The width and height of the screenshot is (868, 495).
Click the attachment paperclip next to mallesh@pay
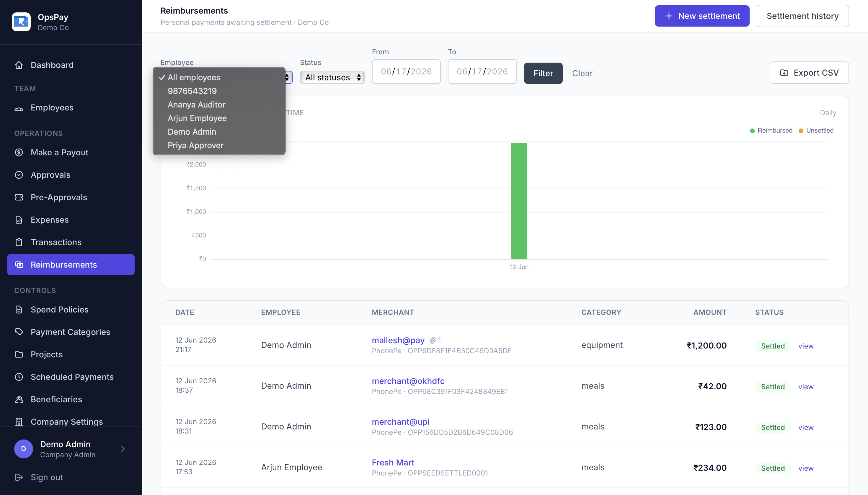pyautogui.click(x=433, y=340)
